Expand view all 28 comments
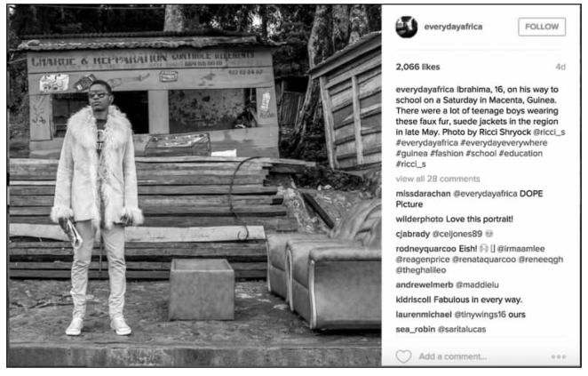 tap(438, 179)
